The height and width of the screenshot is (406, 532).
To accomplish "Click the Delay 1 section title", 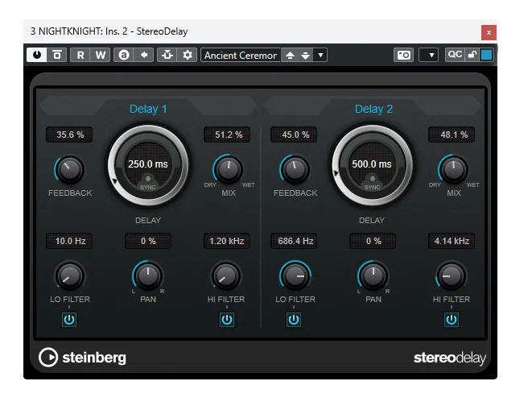I will point(148,109).
